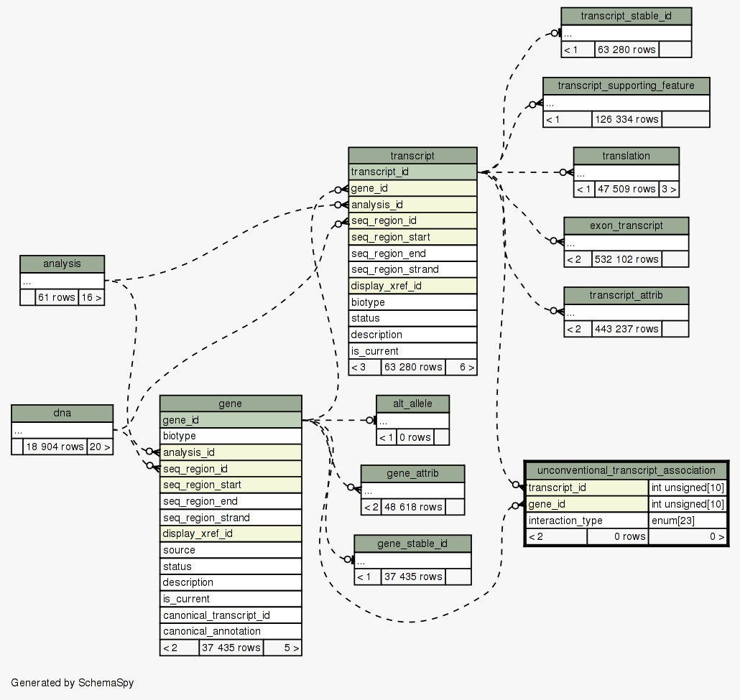
Task: Select analysis_id row in transcript table
Action: pos(412,205)
